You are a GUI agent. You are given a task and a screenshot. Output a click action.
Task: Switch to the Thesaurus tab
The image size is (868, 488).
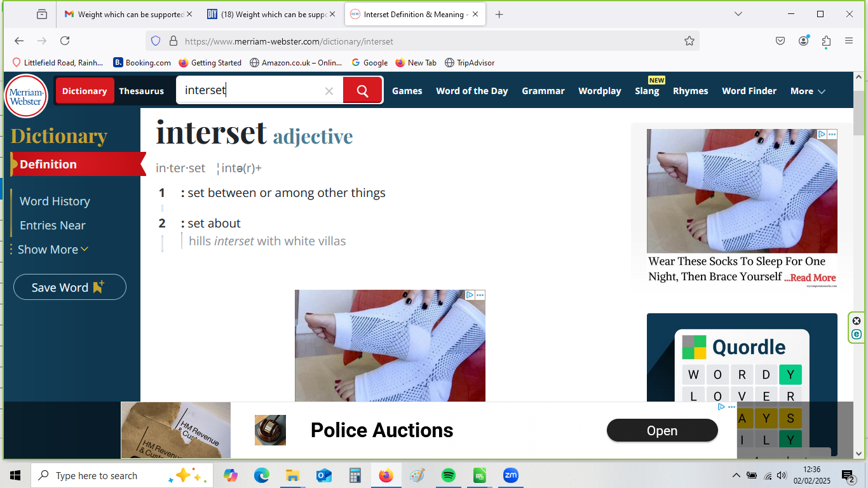(141, 91)
